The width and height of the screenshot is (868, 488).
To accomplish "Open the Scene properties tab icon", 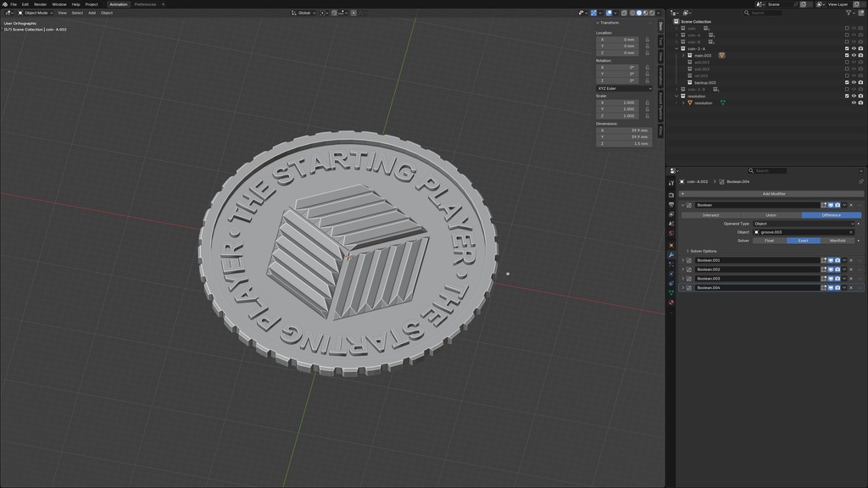I will pos(671,224).
